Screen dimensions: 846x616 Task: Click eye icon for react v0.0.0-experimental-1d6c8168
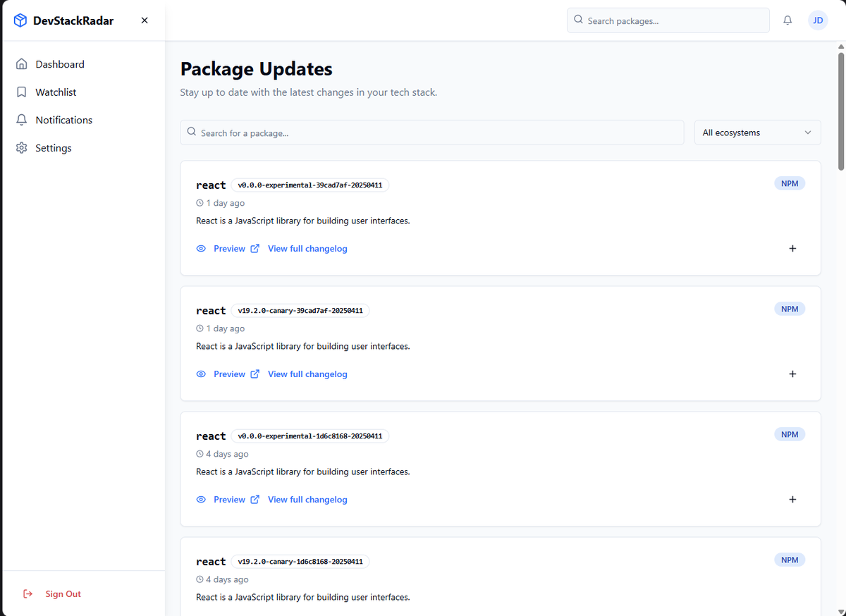201,500
